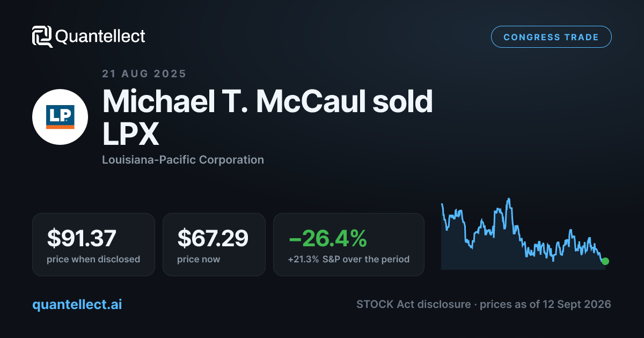Image resolution: width=644 pixels, height=338 pixels.
Task: Select the $67.29 price now card
Action: pyautogui.click(x=214, y=245)
